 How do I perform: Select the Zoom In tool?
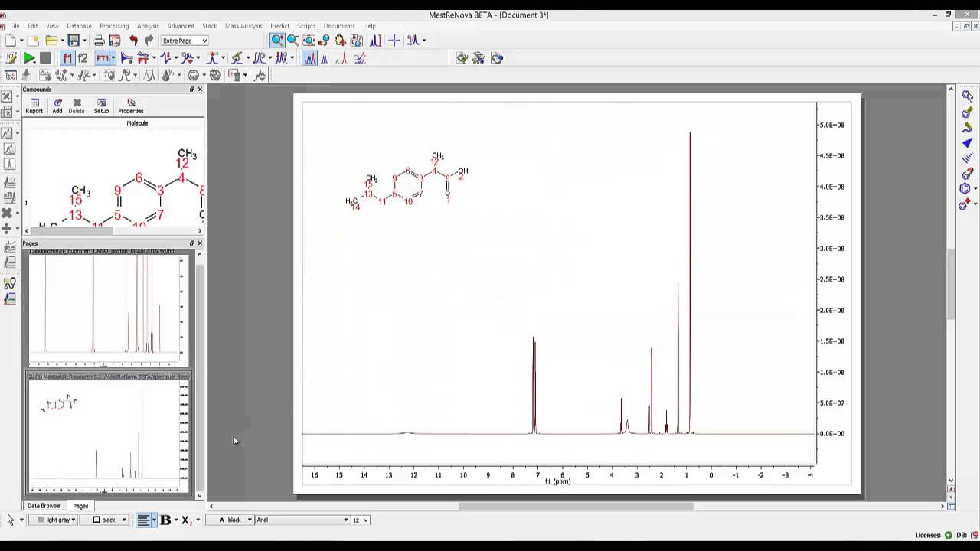click(x=277, y=41)
